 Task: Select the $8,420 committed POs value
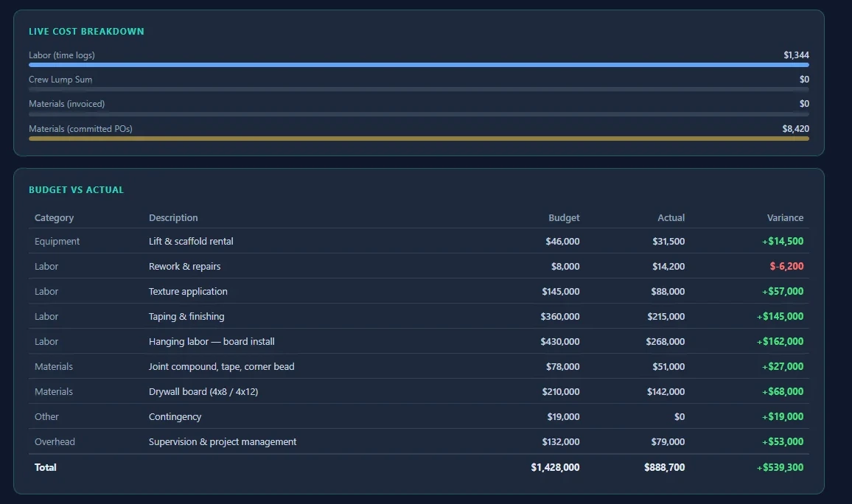(795, 129)
